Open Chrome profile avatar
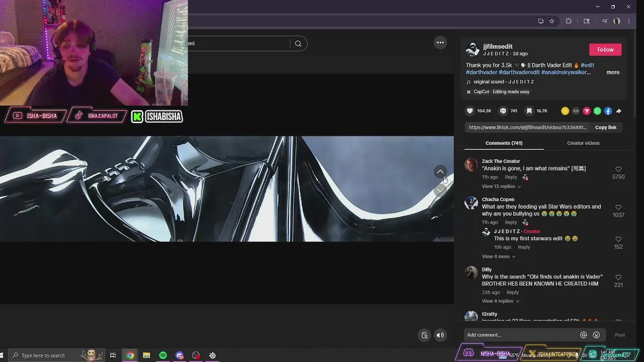The height and width of the screenshot is (362, 644). [617, 21]
